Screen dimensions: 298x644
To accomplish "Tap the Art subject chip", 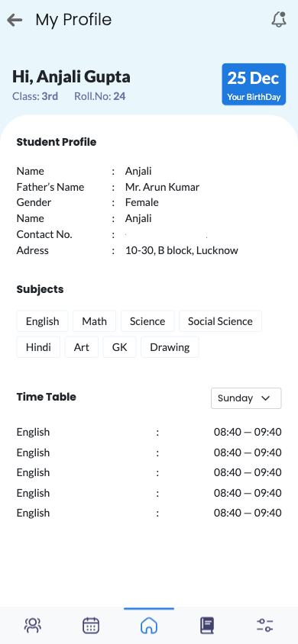I will point(82,347).
